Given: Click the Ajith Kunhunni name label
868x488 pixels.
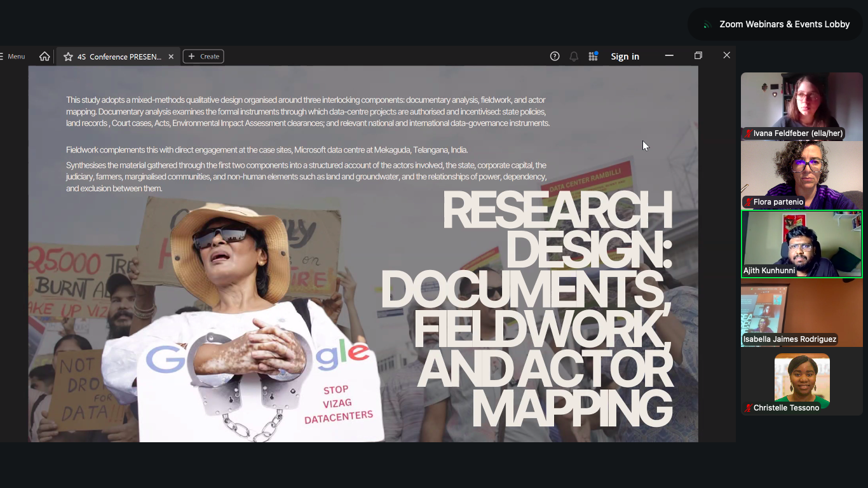Looking at the screenshot, I should pos(769,271).
